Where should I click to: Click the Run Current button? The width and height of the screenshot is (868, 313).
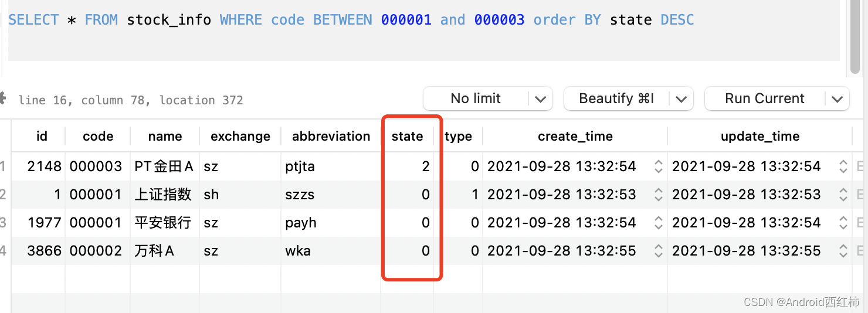765,99
